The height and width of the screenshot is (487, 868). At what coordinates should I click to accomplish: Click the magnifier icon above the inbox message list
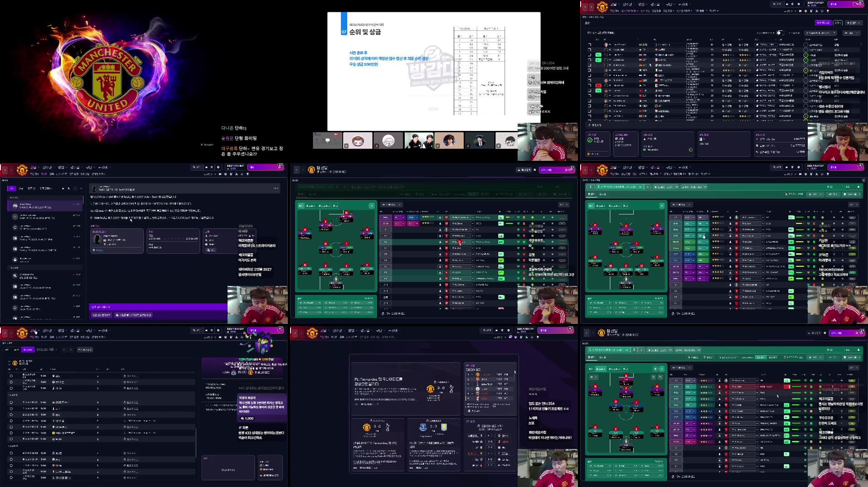68,188
